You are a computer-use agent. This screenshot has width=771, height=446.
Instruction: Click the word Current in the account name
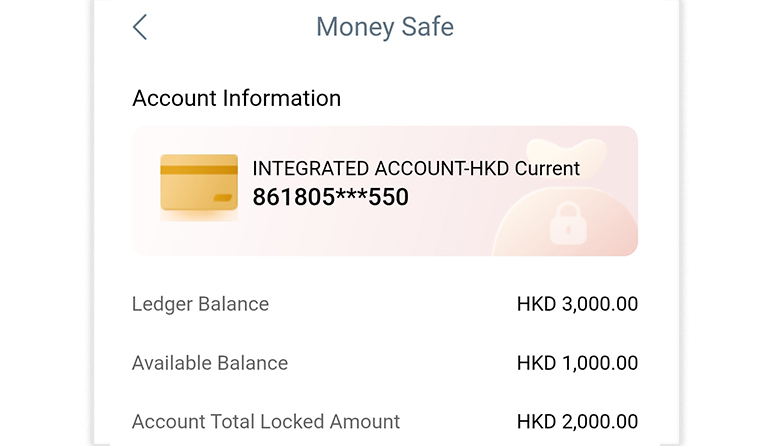click(547, 168)
